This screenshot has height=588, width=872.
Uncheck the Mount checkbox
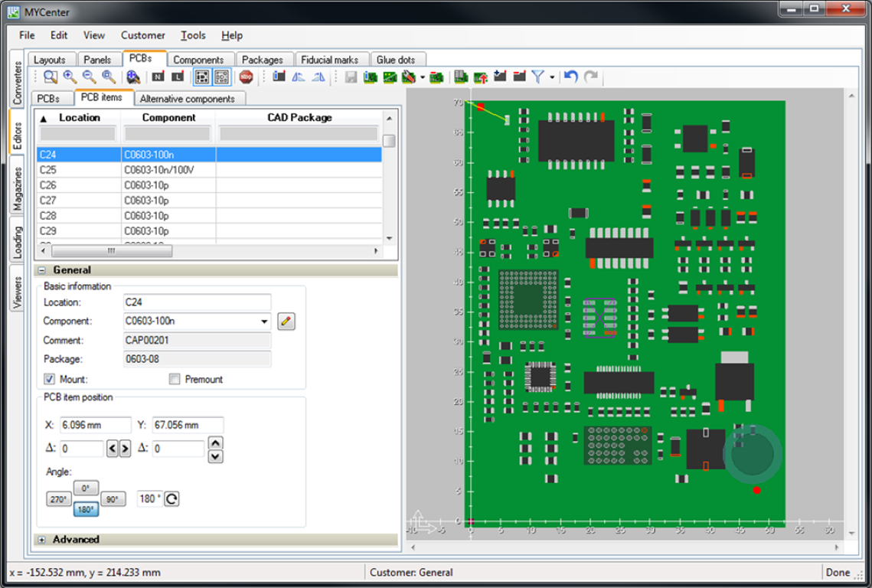(50, 379)
